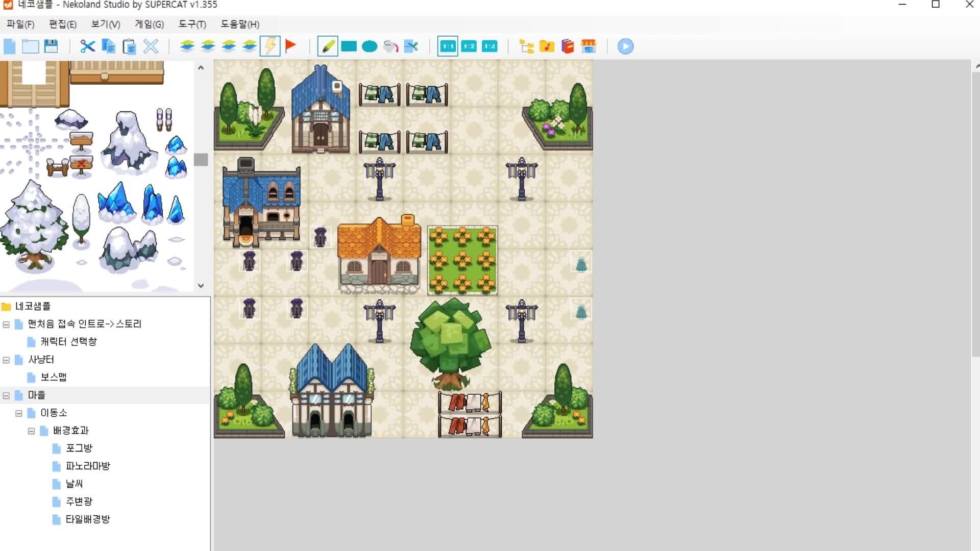980x551 pixels.
Task: Select the pencil draw tool
Action: 327,46
